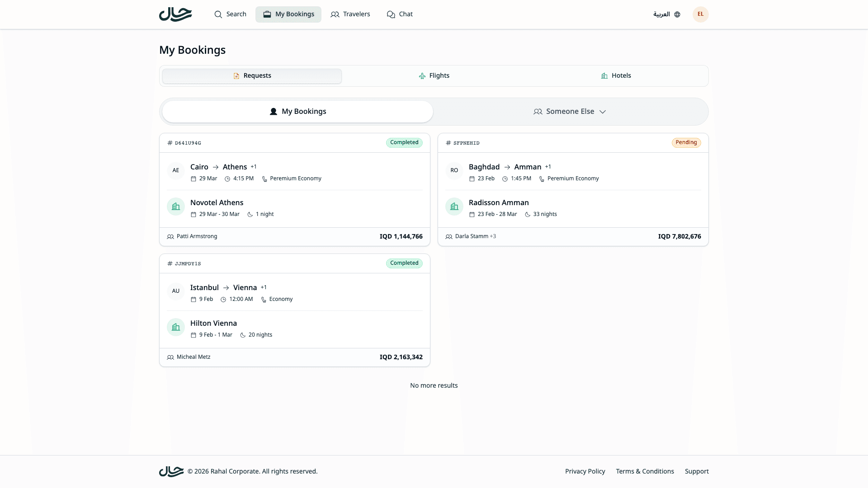Open the Privacy Policy link
868x488 pixels.
click(585, 471)
